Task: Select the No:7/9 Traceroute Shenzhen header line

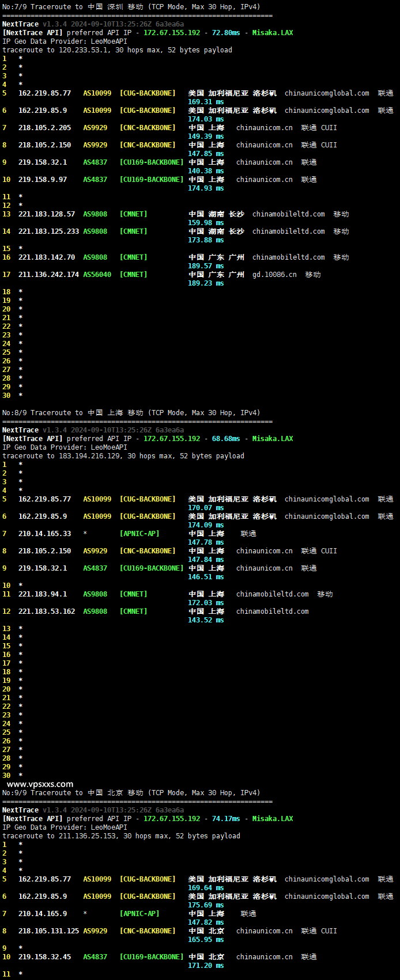Action: (x=131, y=7)
